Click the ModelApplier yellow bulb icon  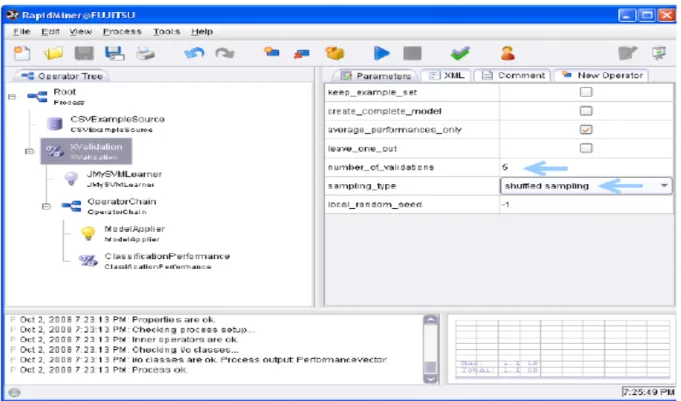point(88,233)
